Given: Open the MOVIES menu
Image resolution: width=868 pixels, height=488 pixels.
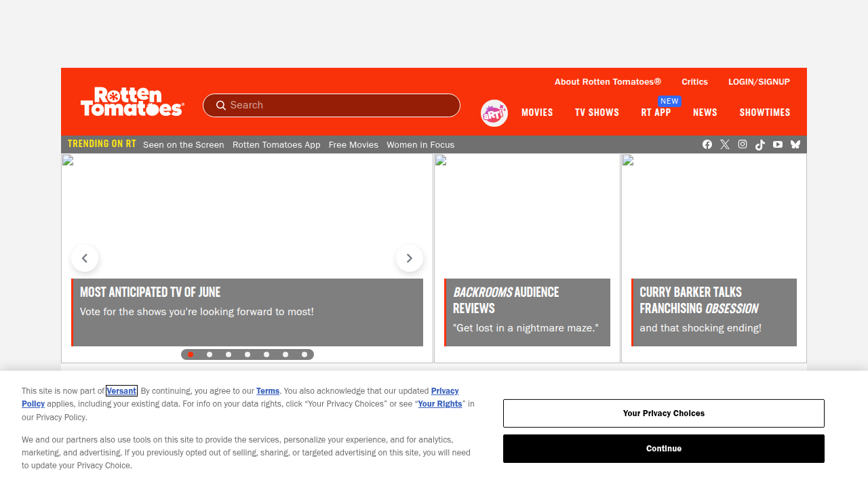Looking at the screenshot, I should 537,113.
